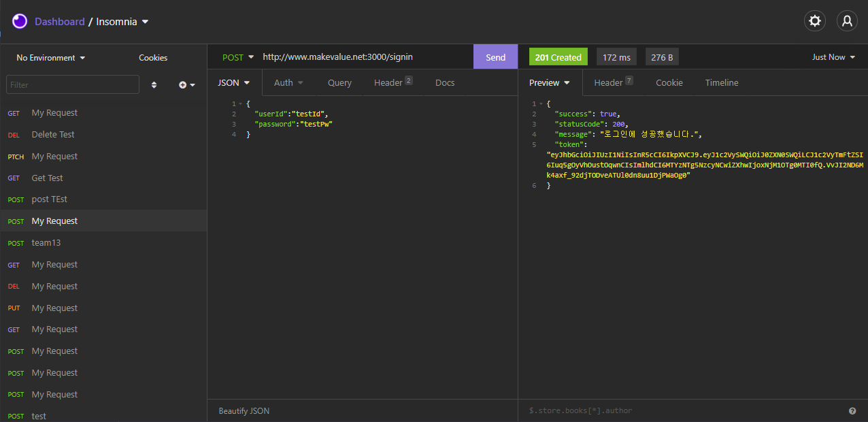868x422 pixels.
Task: Switch to the Cookie tab
Action: [669, 82]
